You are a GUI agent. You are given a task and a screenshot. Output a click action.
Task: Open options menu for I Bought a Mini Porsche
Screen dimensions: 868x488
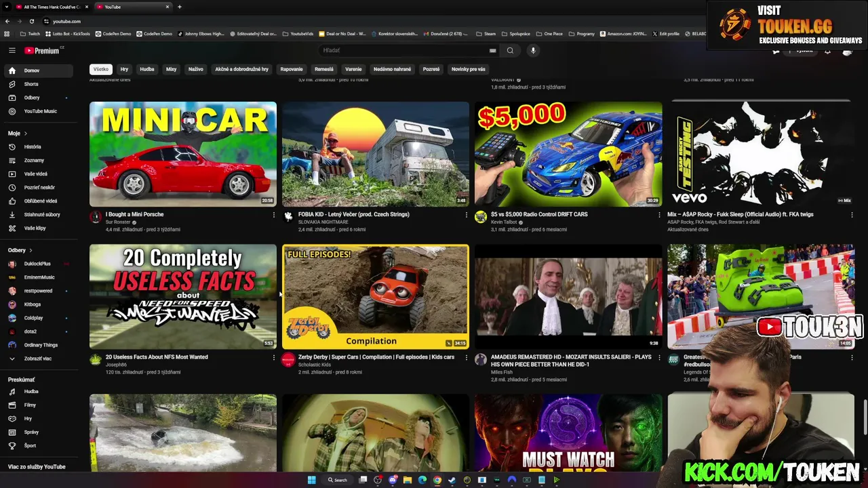(x=274, y=215)
